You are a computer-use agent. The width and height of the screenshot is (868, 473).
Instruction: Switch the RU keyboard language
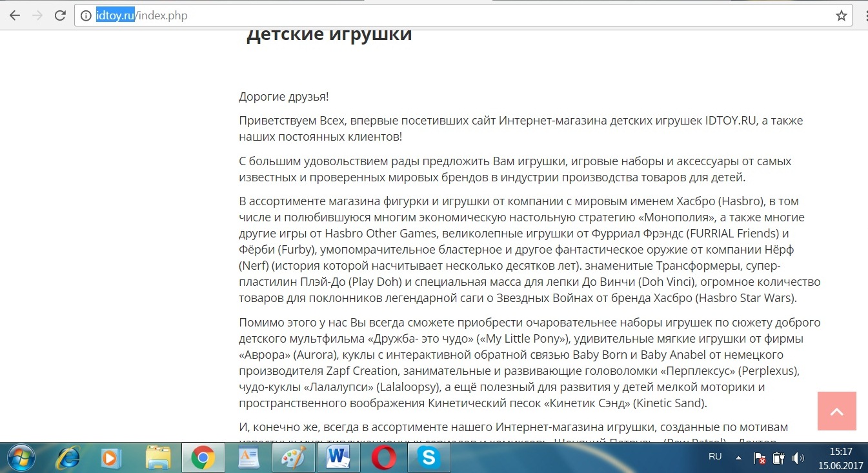(714, 456)
